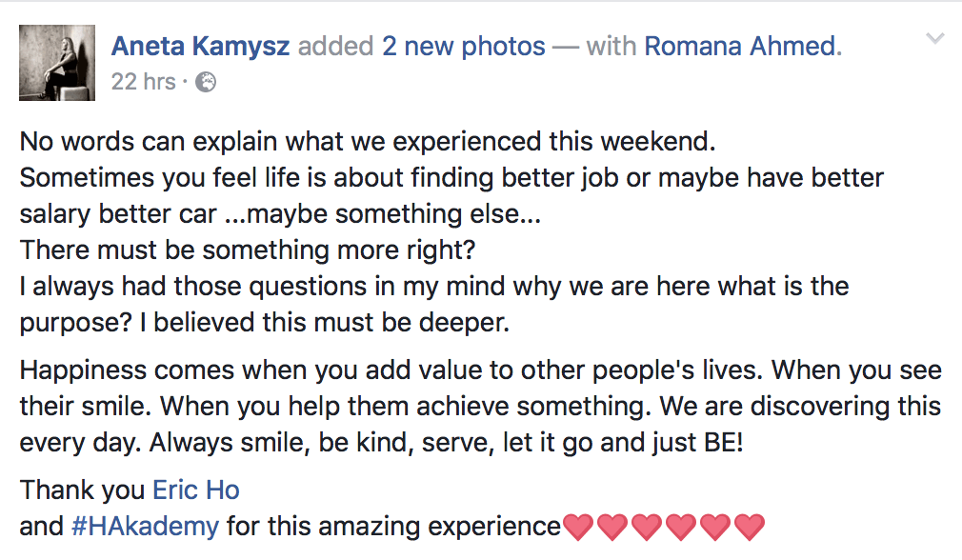Open Aneta Kamysz's profile name link

coord(201,46)
